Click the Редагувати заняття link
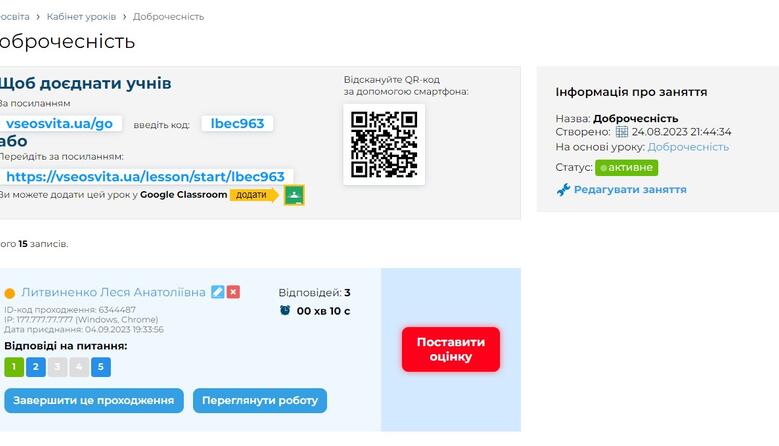 630,190
